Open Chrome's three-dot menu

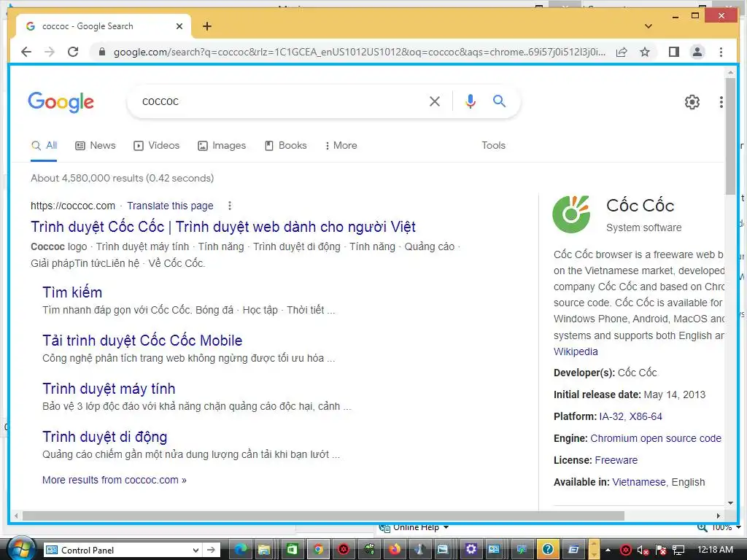[721, 52]
